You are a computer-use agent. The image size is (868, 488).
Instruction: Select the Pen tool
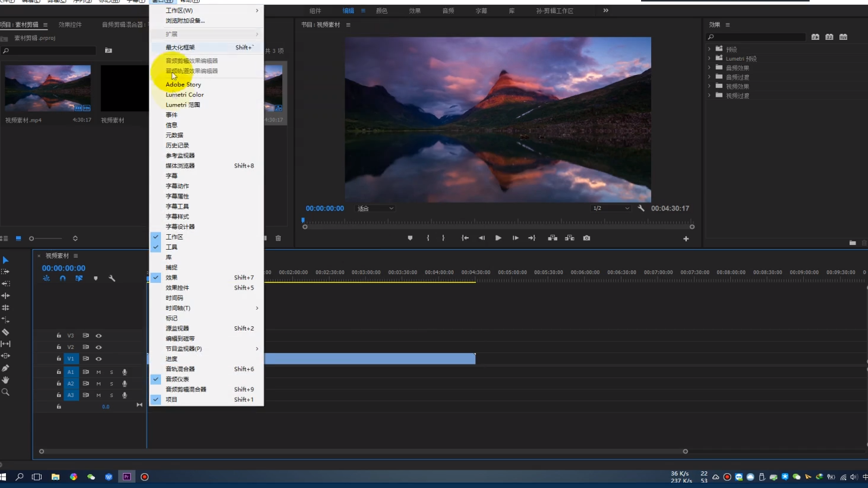coord(5,368)
